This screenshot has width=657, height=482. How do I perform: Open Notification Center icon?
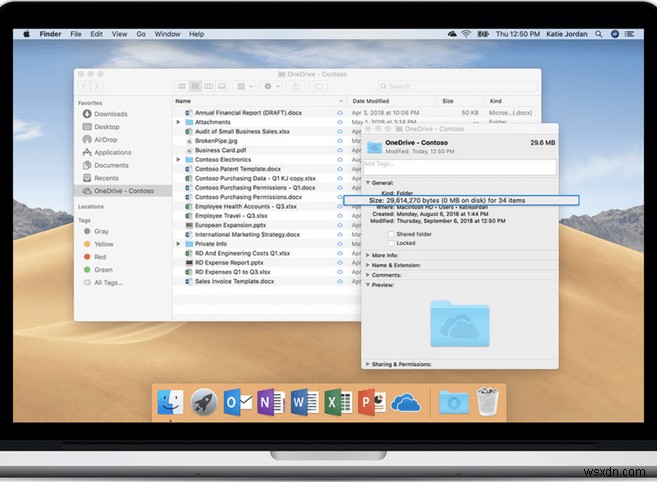click(x=629, y=34)
